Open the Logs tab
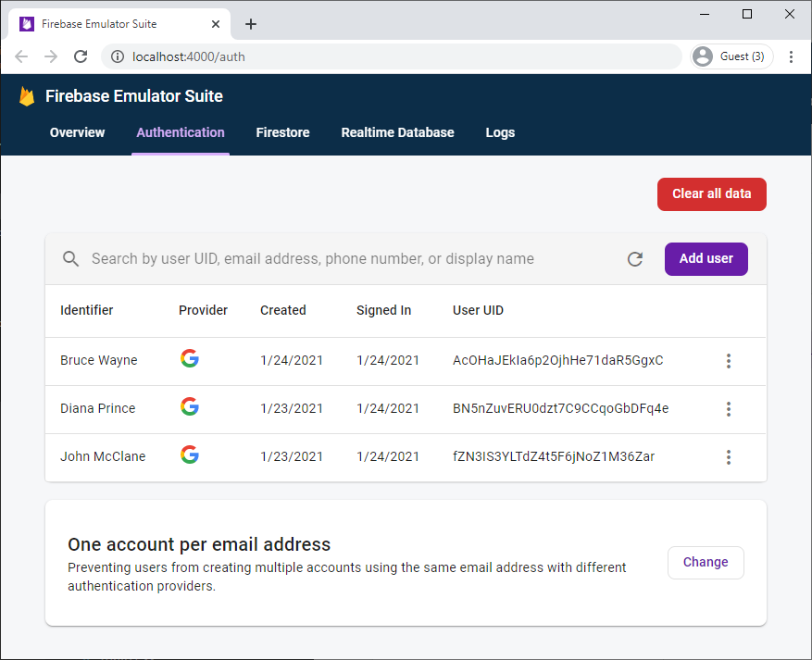The height and width of the screenshot is (660, 812). pyautogui.click(x=500, y=132)
